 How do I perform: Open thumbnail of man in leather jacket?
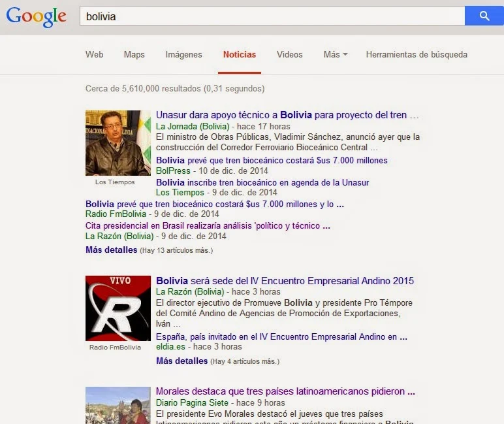coord(118,143)
